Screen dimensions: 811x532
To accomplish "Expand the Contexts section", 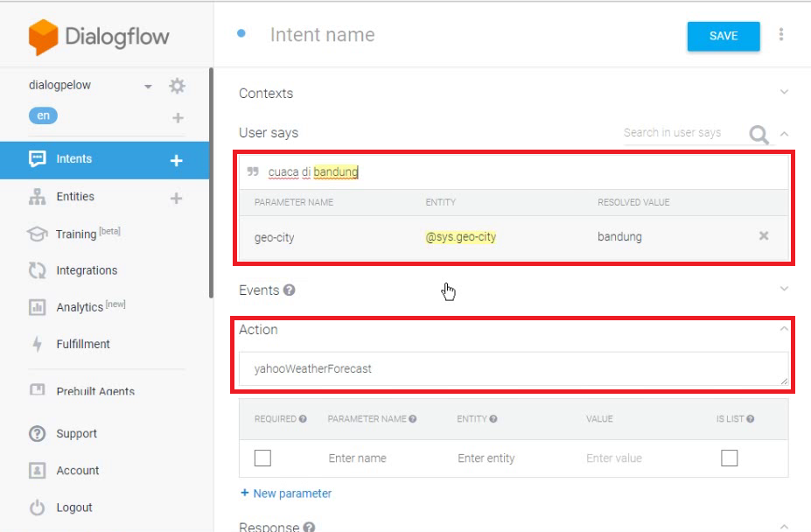I will pyautogui.click(x=784, y=92).
